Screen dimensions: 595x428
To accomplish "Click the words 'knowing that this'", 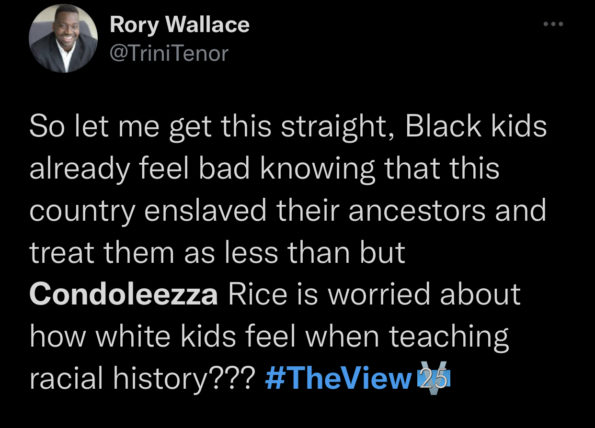I will tap(379, 169).
